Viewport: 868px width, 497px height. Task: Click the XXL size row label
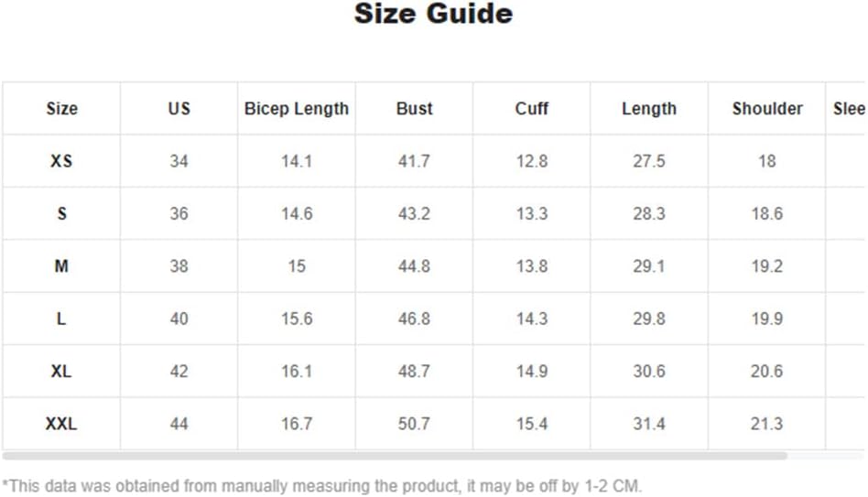point(61,424)
